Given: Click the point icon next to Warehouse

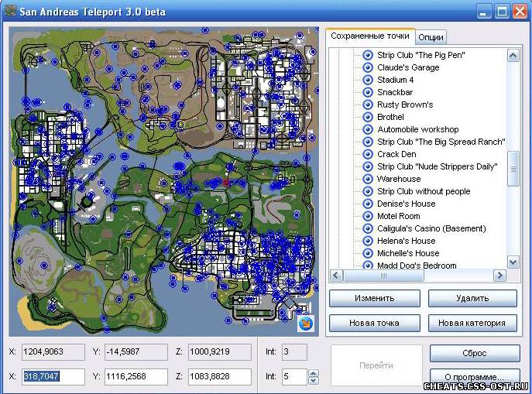Looking at the screenshot, I should 368,179.
